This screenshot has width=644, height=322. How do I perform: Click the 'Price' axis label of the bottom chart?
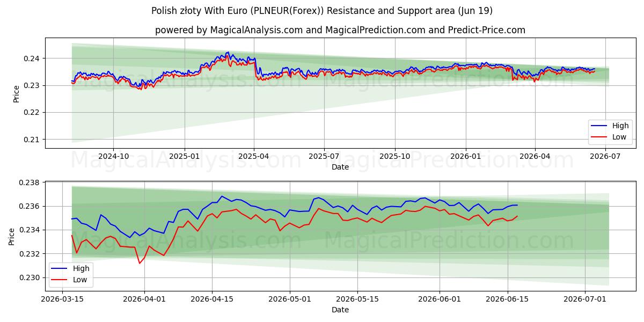(x=12, y=236)
